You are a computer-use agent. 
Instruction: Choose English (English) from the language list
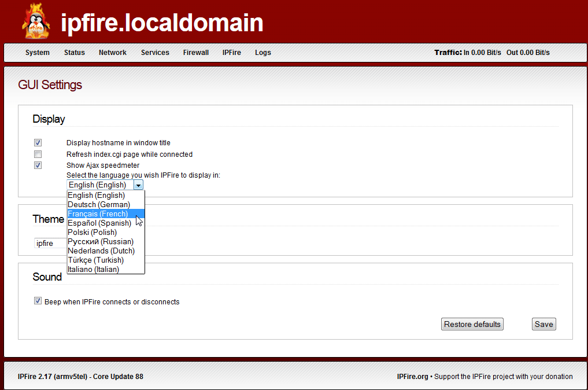[106, 195]
